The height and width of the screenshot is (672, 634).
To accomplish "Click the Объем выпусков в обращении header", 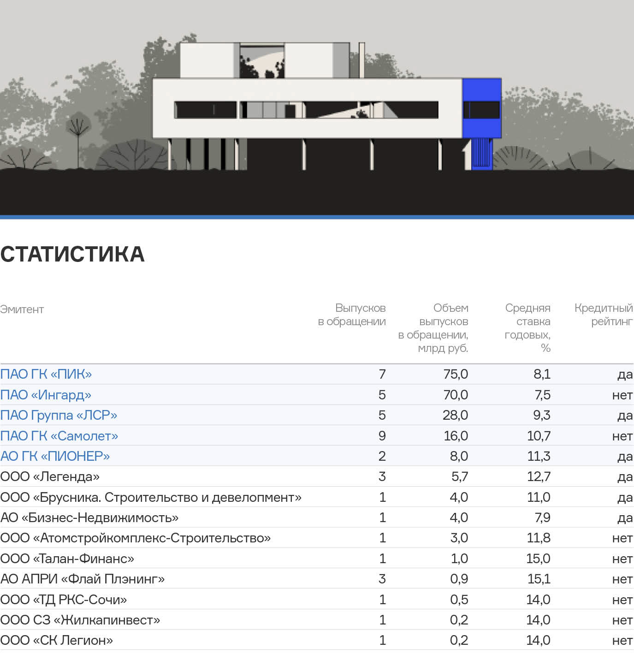I will coord(433,328).
